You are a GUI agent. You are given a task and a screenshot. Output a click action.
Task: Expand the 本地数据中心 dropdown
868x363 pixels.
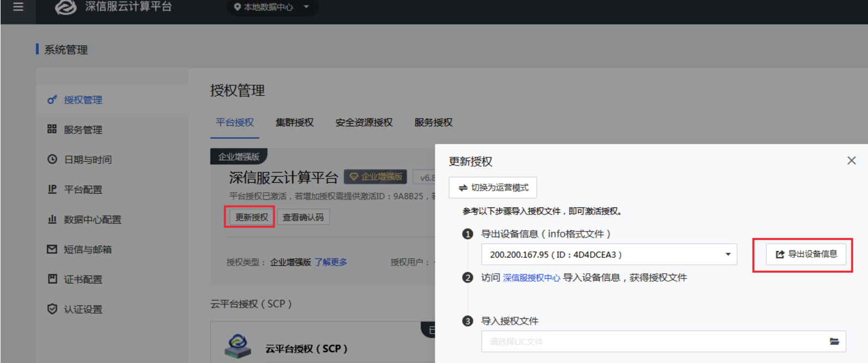click(271, 7)
